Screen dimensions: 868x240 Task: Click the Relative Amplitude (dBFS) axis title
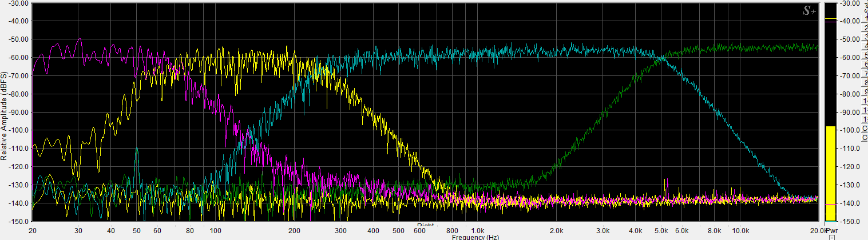4,116
